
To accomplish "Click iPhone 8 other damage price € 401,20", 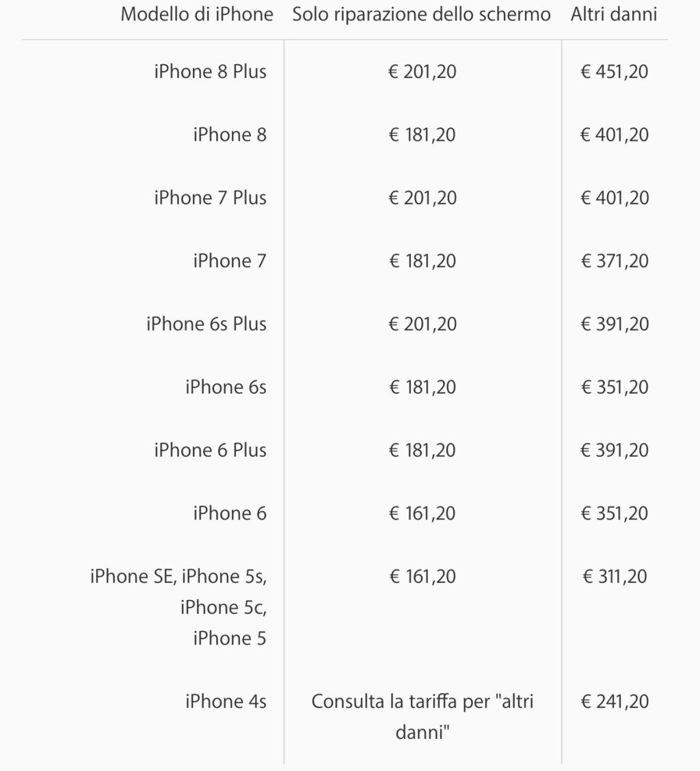I will (615, 135).
